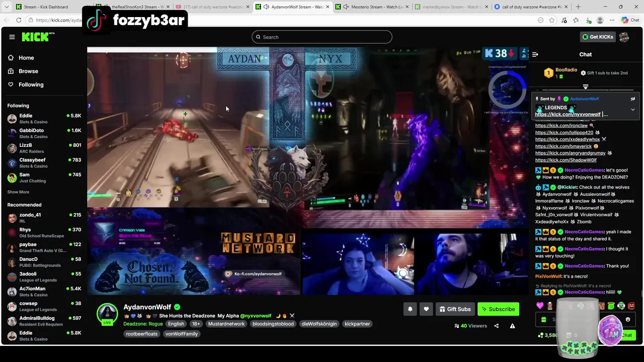
Task: Click the pink heart emote
Action: (540, 306)
